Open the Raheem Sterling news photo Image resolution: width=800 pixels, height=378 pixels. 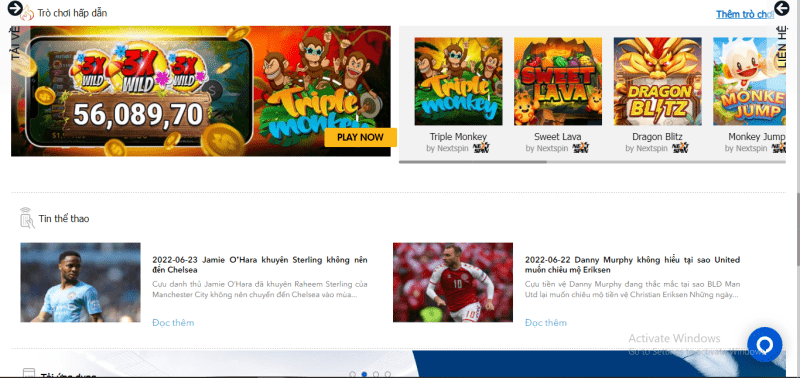[x=80, y=282]
